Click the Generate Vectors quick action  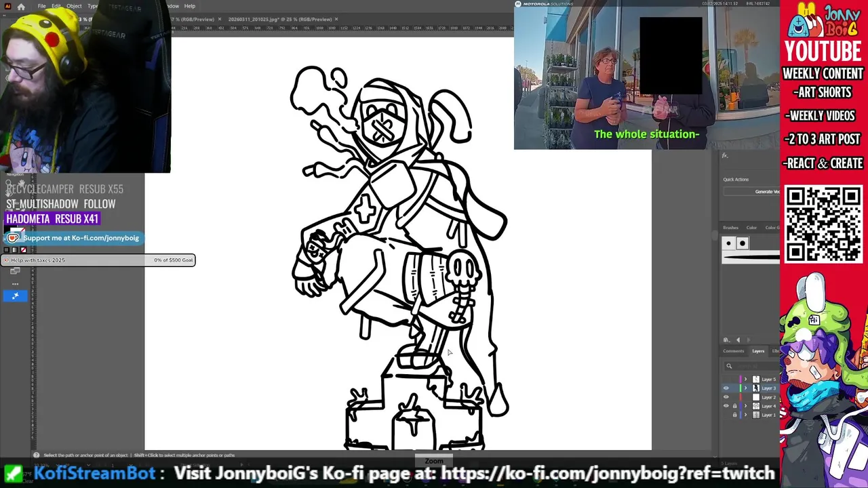tap(751, 192)
